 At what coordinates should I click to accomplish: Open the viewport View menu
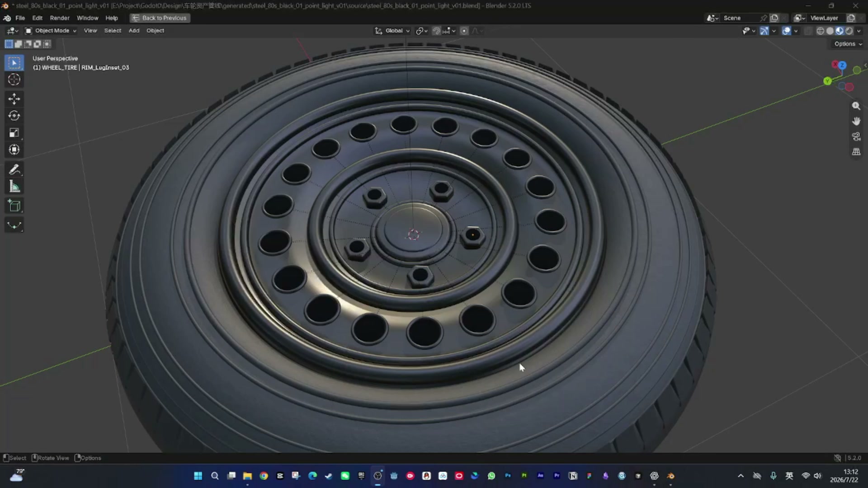[90, 31]
